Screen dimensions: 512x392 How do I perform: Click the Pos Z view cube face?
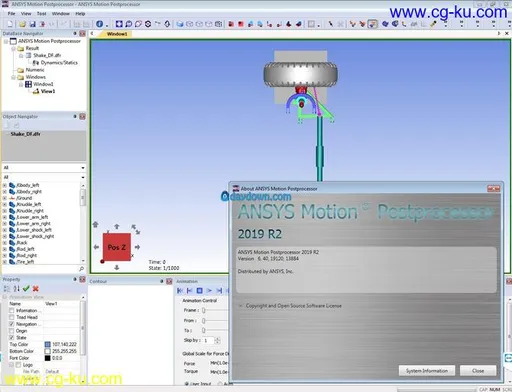[x=117, y=247]
